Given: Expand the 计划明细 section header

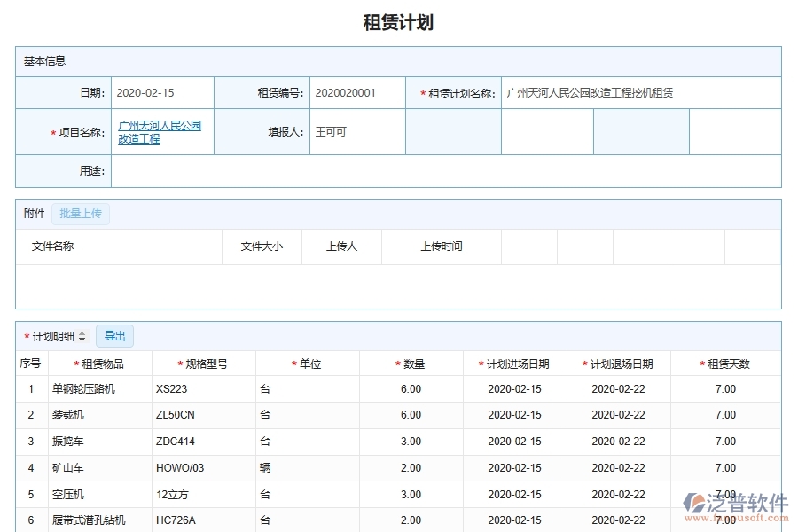Looking at the screenshot, I should (x=53, y=336).
